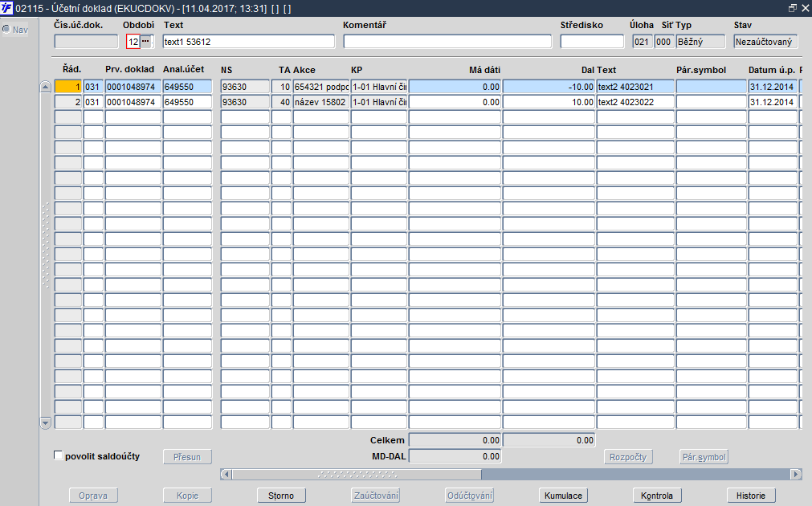
Task: Open the Historie view
Action: pyautogui.click(x=750, y=496)
